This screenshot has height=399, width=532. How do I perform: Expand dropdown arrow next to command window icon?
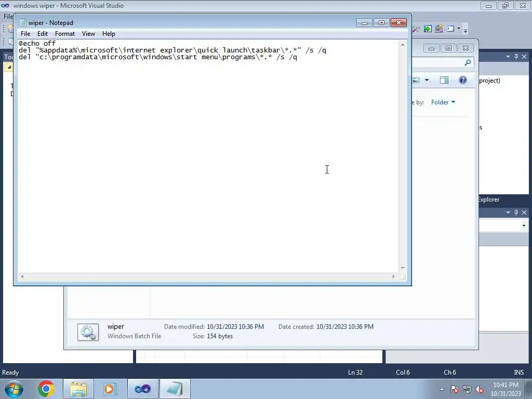(x=459, y=29)
